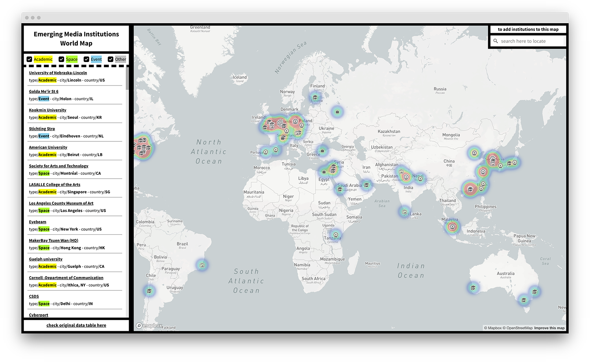
Task: Select the gallery marker in Sri Lanka
Action: click(405, 212)
